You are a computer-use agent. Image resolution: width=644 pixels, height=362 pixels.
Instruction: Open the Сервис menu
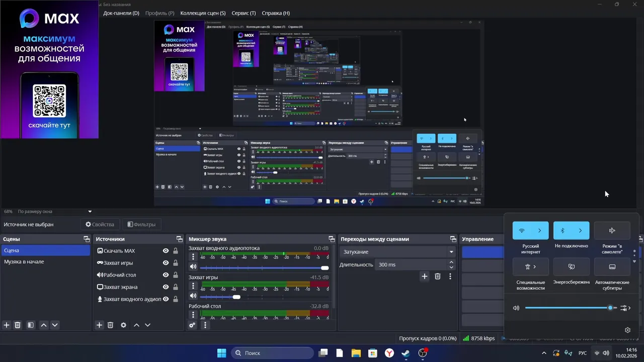point(244,13)
